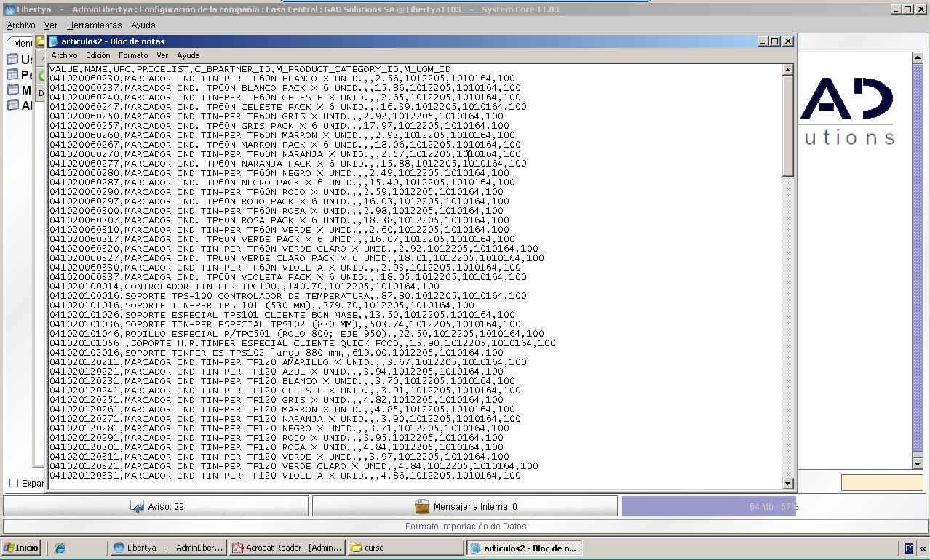Click the line 'TIN-PER TP120 AZUL X UNID'
This screenshot has height=560, width=930.
(276, 372)
